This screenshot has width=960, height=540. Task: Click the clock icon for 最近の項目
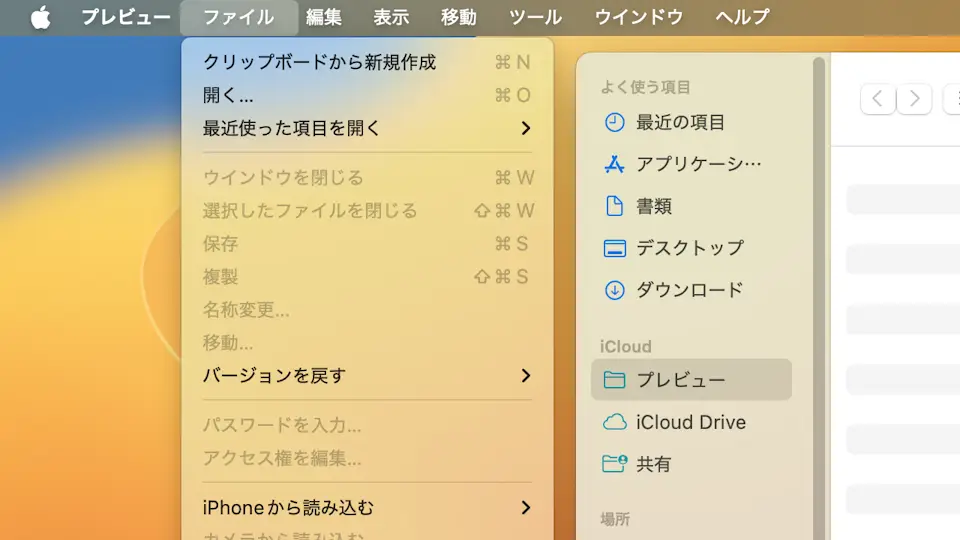point(615,123)
